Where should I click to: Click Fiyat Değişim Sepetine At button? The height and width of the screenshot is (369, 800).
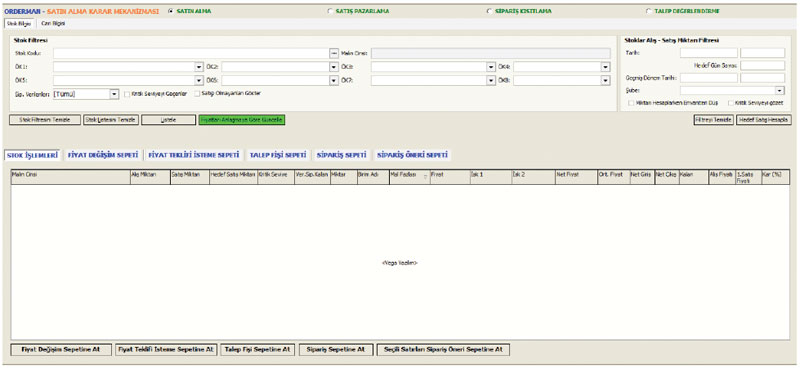[x=61, y=350]
